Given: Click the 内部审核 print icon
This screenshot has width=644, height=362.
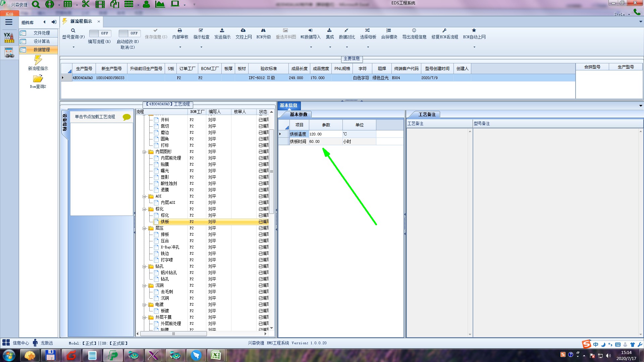Looking at the screenshot, I should tap(180, 31).
